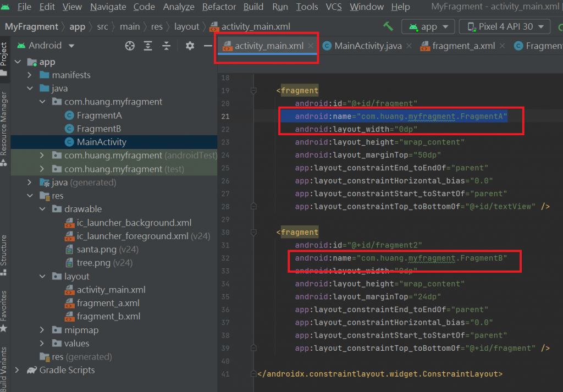The height and width of the screenshot is (392, 563).
Task: Close the fragment_a.xml tab
Action: point(503,46)
